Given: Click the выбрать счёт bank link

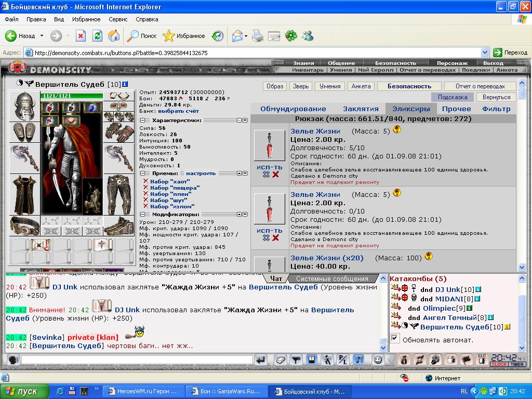Looking at the screenshot, I should point(179,111).
